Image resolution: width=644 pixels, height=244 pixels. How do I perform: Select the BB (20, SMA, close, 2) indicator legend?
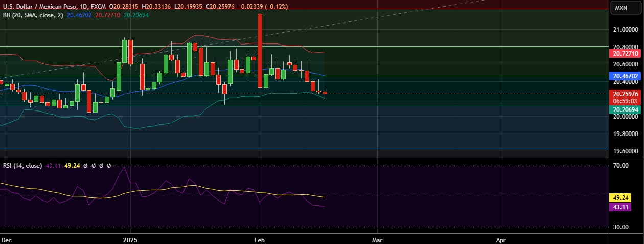33,16
